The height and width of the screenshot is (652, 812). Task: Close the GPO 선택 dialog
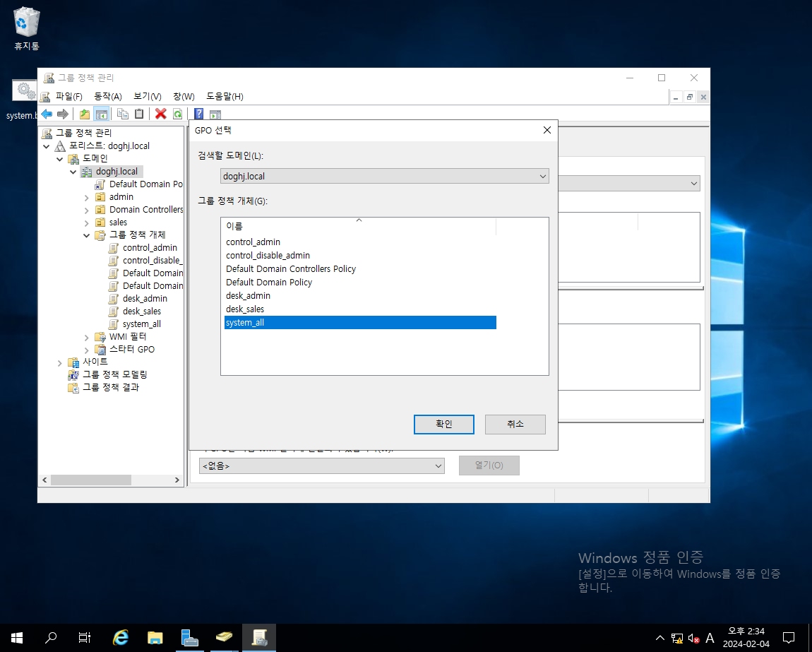(x=547, y=130)
